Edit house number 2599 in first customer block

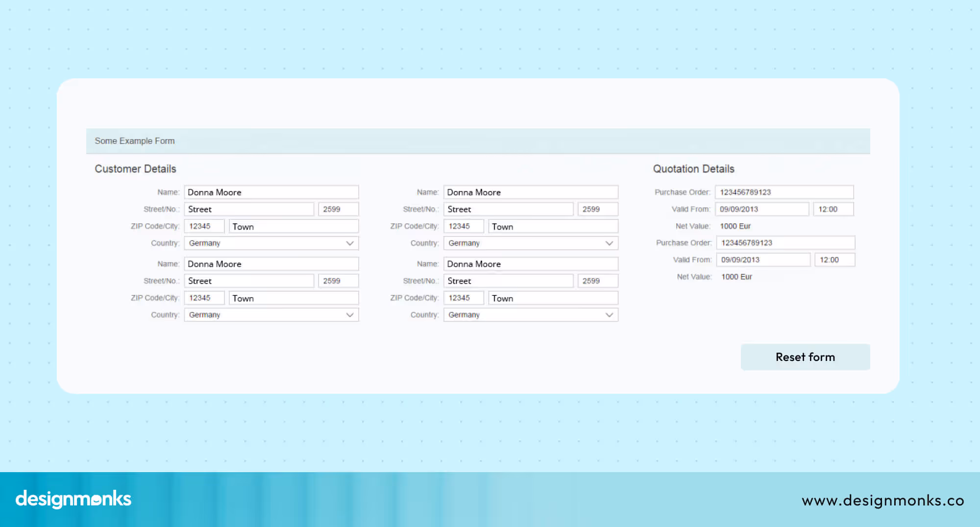click(x=339, y=209)
